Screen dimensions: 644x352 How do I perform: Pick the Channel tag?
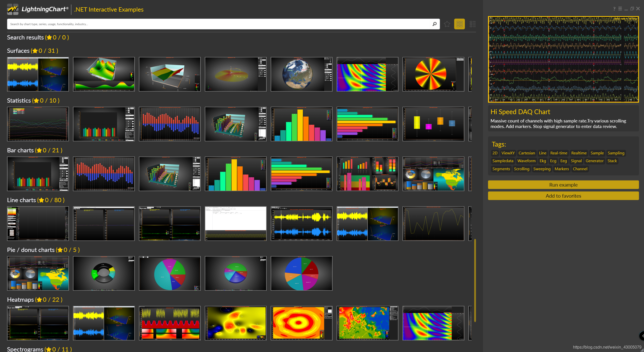coord(580,169)
